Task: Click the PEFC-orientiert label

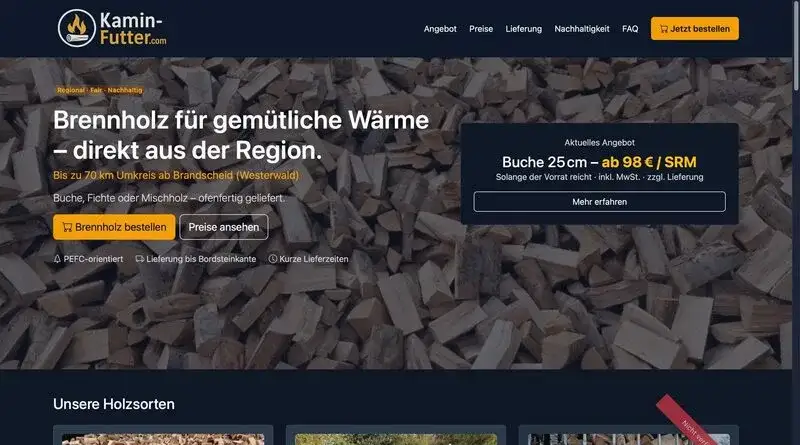Action: (x=93, y=259)
